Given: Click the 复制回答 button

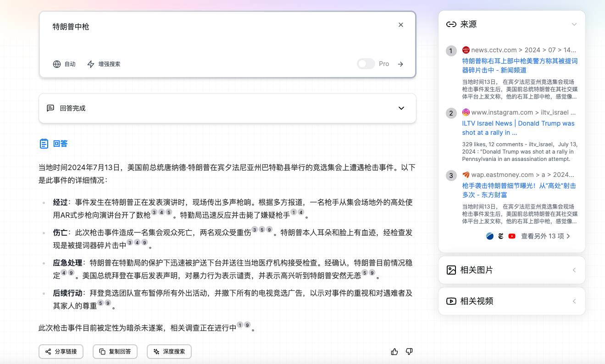Looking at the screenshot, I should coord(115,352).
